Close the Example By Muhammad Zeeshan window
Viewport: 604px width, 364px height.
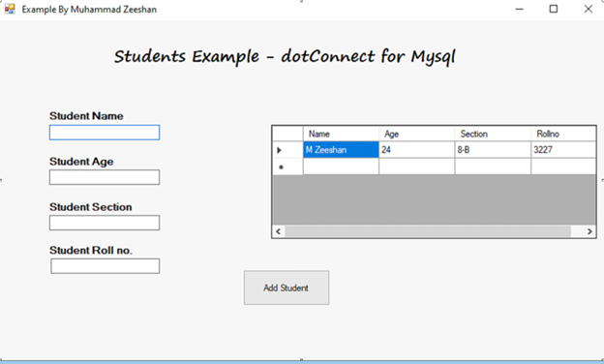click(x=588, y=9)
